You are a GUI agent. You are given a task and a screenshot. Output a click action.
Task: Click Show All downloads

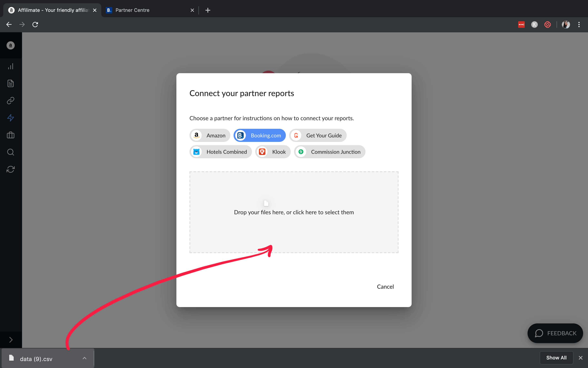click(556, 358)
